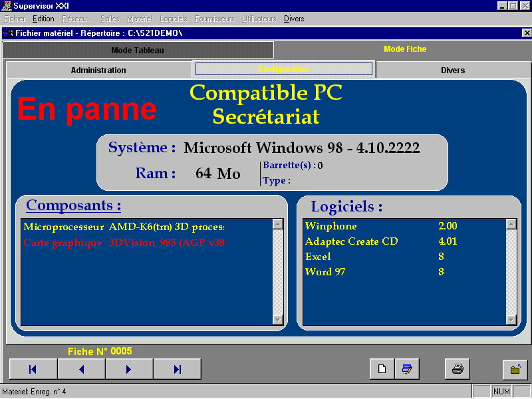Image resolution: width=532 pixels, height=399 pixels.
Task: Select the Microprocesseur AMD-K6 row
Action: 124,227
